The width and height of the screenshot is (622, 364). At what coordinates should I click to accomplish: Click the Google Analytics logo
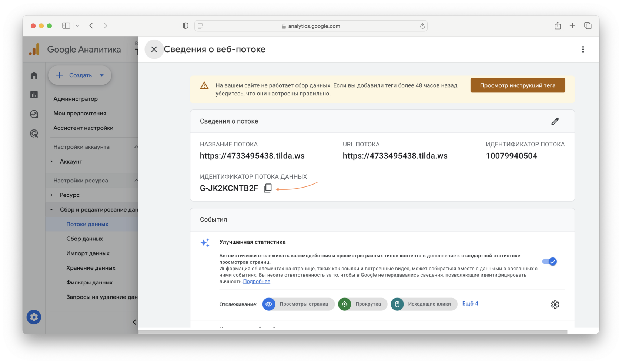tap(34, 50)
